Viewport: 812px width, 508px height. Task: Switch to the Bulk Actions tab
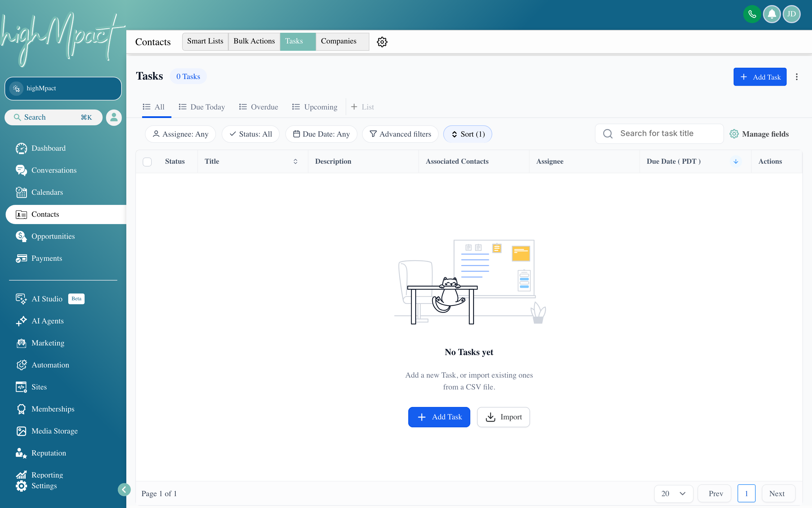254,41
